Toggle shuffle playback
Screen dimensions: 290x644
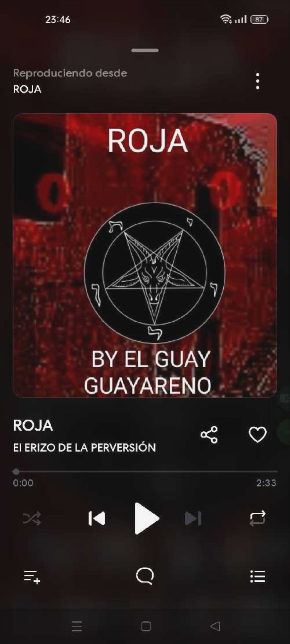(32, 518)
